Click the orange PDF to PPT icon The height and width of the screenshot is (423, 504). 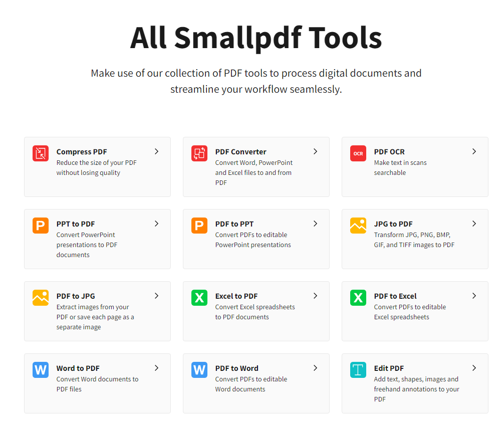[x=199, y=225]
